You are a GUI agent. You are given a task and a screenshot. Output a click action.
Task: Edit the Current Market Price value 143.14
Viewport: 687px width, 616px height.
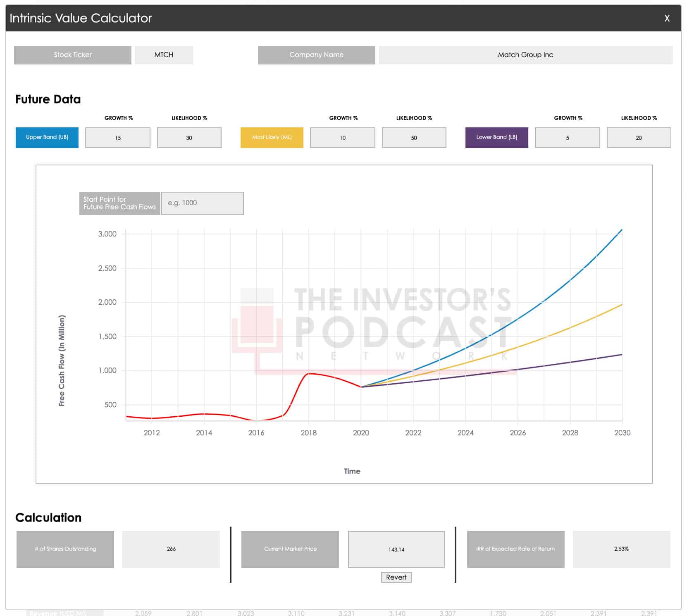tap(396, 549)
